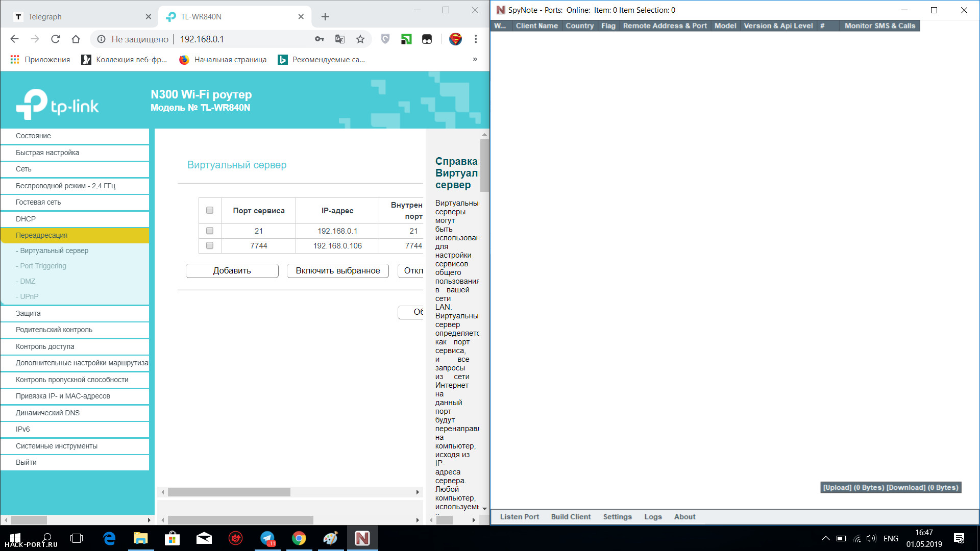Click the address bar showing 192.168.0.1
The height and width of the screenshot is (551, 980).
202,39
